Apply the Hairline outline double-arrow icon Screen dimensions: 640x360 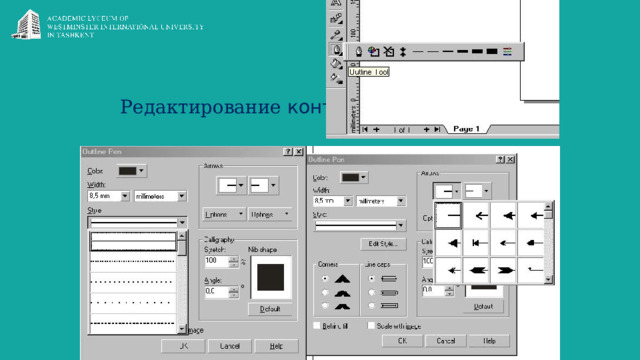(x=403, y=51)
